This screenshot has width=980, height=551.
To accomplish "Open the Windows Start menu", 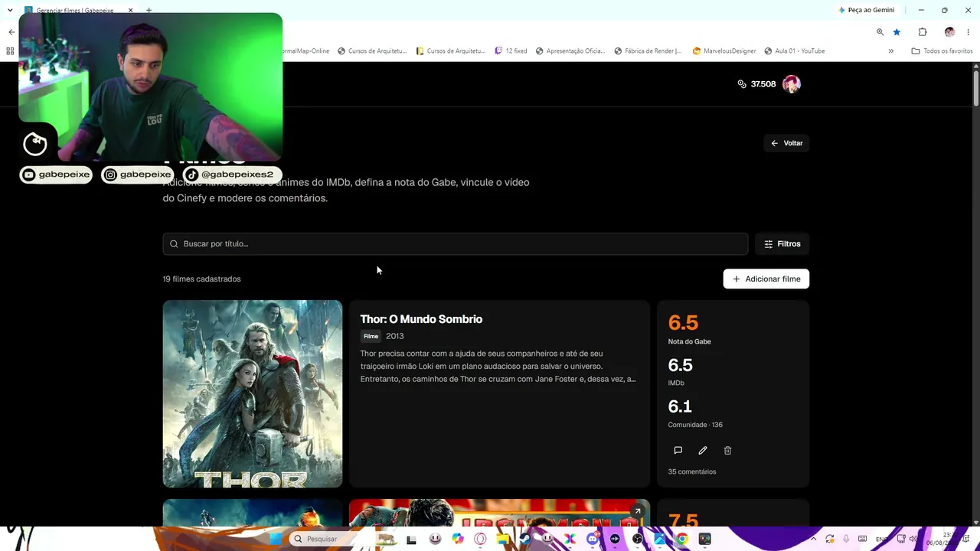I will (x=276, y=539).
